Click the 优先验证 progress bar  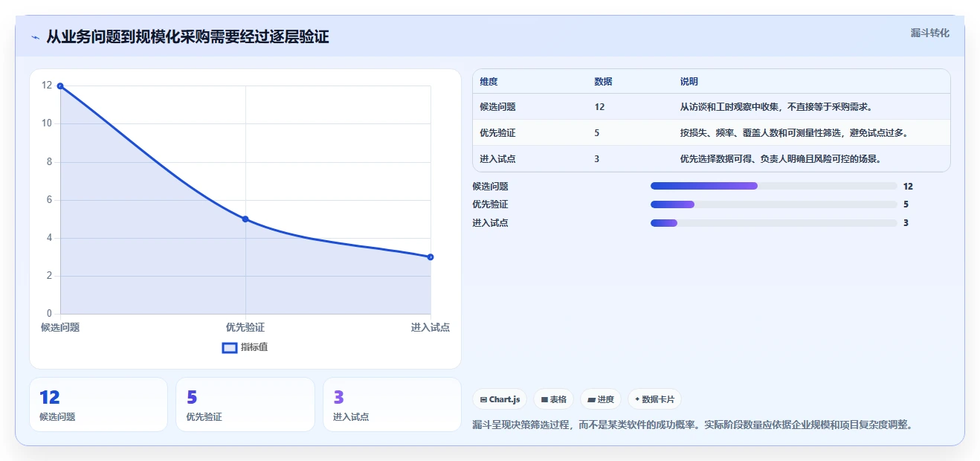[773, 204]
